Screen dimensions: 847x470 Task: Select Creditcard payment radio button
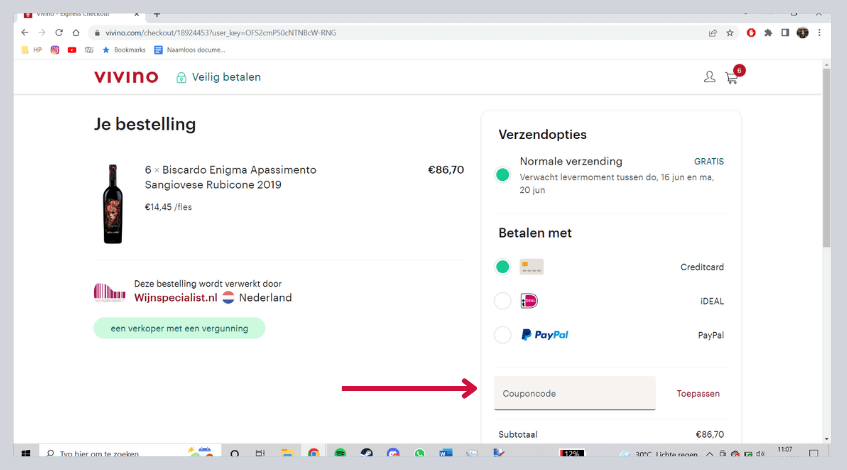(502, 267)
